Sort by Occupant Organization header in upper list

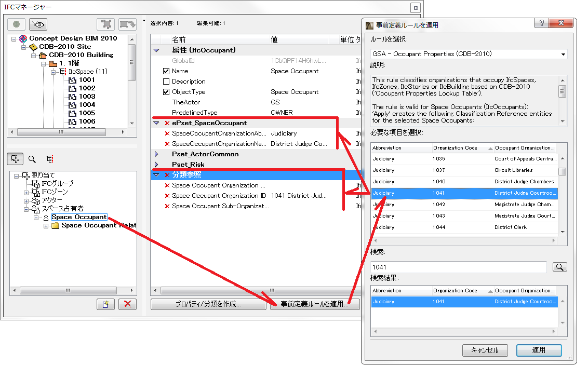(525, 148)
